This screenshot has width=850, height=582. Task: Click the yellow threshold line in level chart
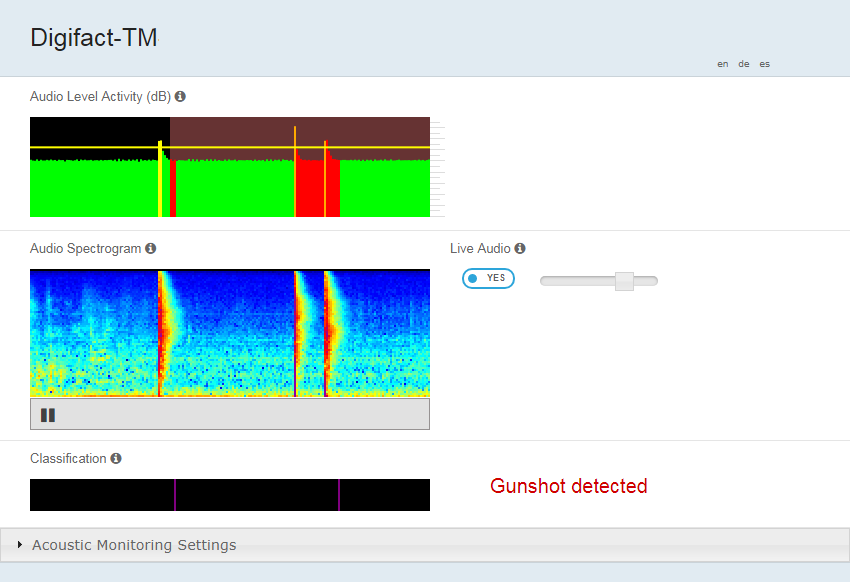[230, 147]
